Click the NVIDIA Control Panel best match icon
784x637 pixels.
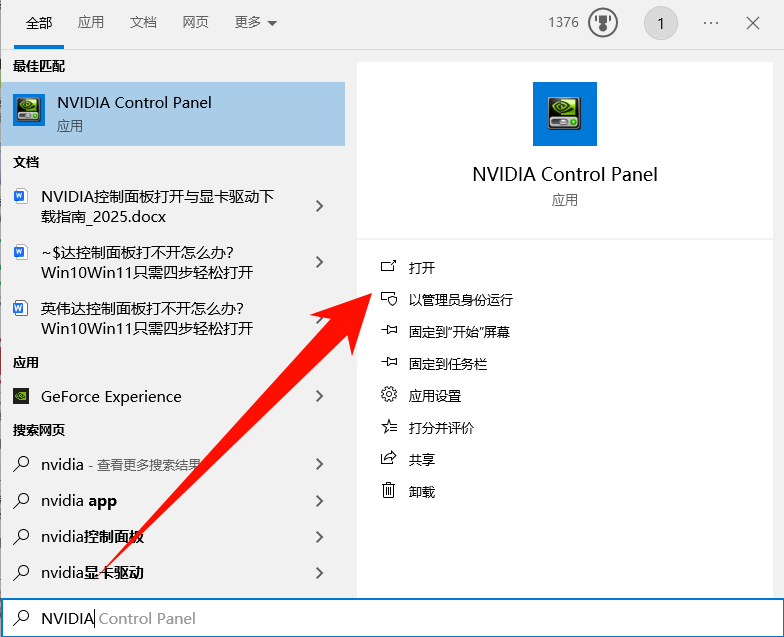click(x=29, y=110)
